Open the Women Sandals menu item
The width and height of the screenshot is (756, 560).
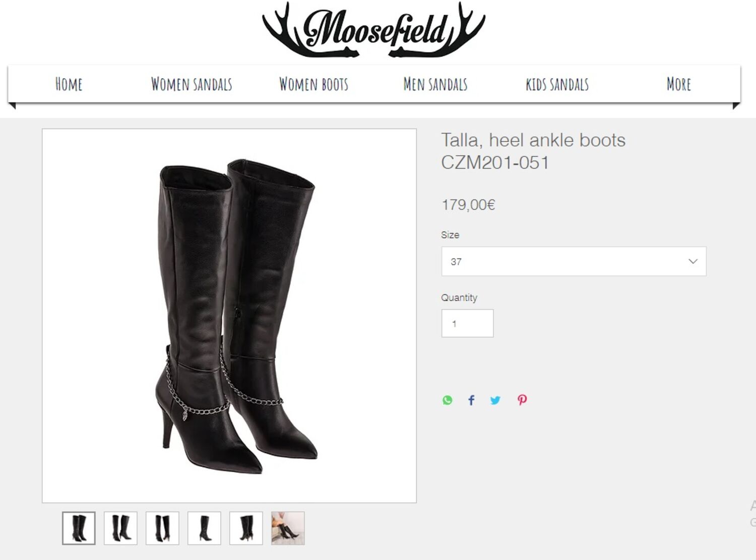click(x=192, y=84)
